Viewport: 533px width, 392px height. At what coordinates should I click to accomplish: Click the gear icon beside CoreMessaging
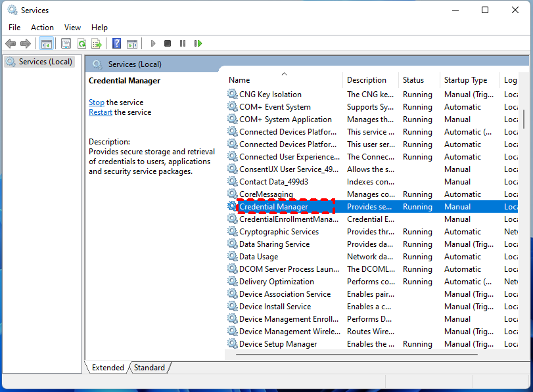(x=233, y=194)
